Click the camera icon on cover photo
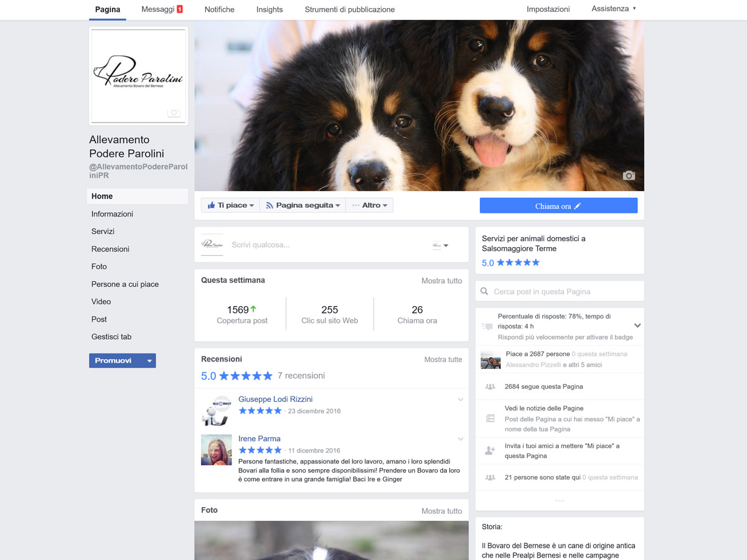 (629, 175)
